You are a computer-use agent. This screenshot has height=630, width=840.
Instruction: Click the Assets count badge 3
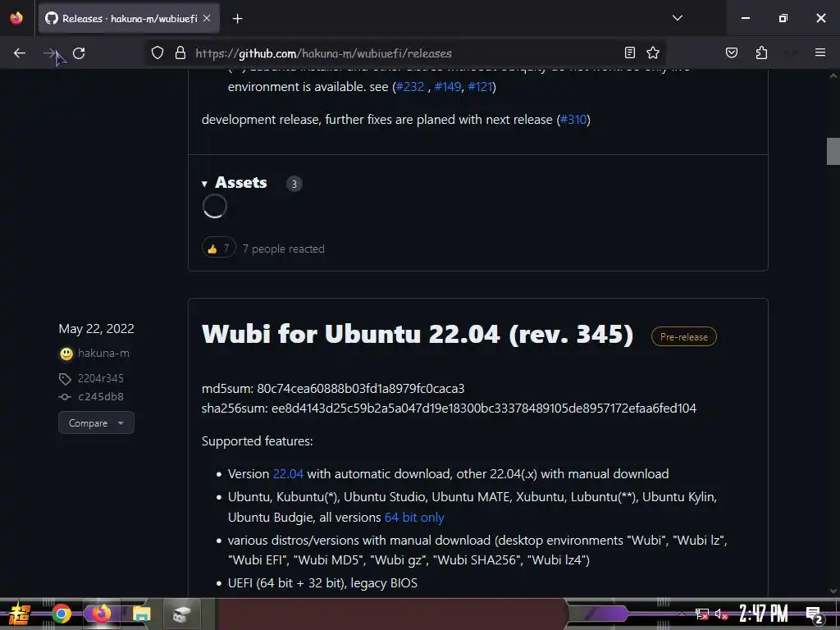(x=294, y=184)
